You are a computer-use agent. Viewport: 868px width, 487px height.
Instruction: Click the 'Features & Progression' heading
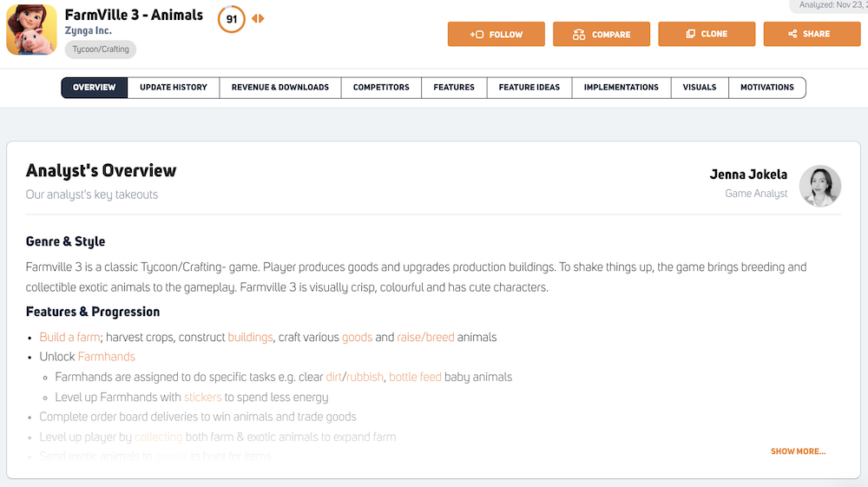point(93,312)
